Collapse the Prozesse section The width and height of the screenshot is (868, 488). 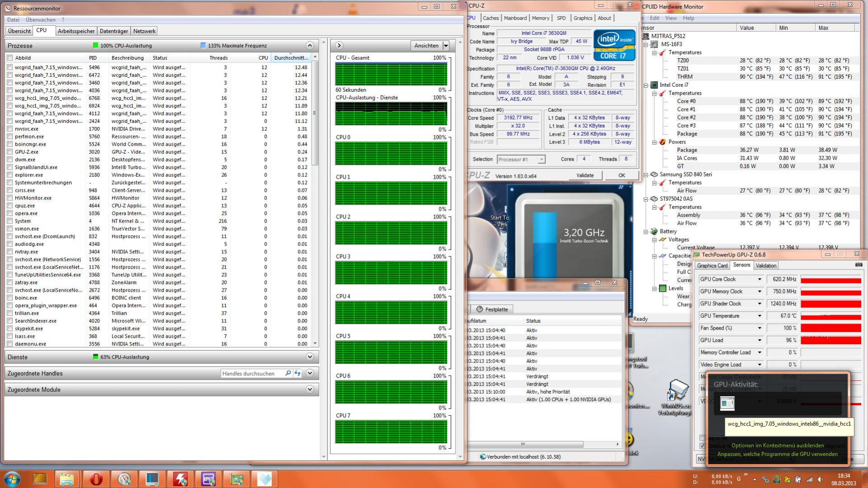pos(310,45)
